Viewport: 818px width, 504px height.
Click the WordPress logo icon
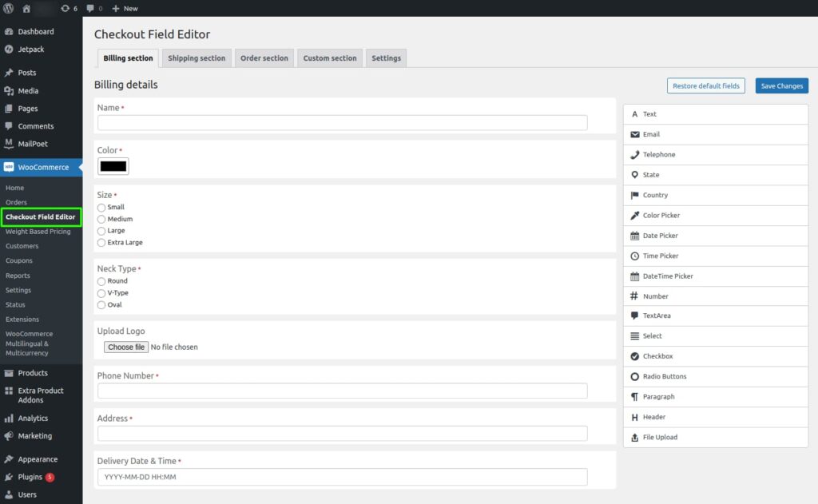pyautogui.click(x=8, y=8)
